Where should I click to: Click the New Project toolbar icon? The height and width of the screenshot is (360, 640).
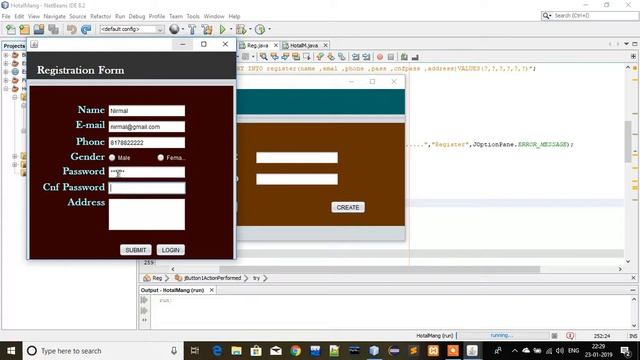(x=24, y=29)
